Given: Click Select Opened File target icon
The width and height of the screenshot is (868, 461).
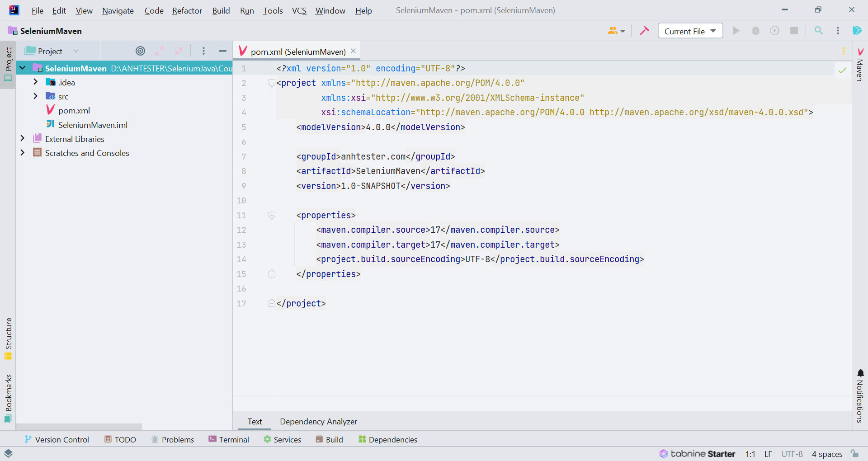Looking at the screenshot, I should 140,51.
